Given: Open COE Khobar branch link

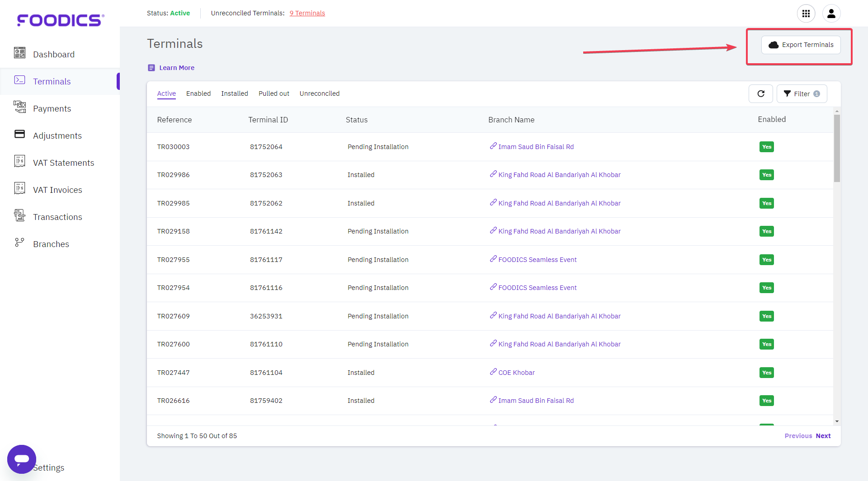Looking at the screenshot, I should tap(517, 373).
